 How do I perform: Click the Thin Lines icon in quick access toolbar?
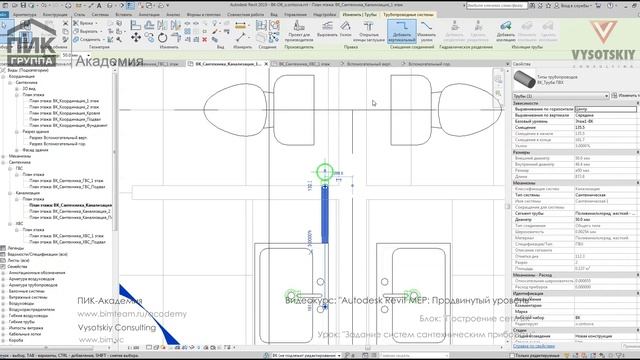(x=131, y=6)
